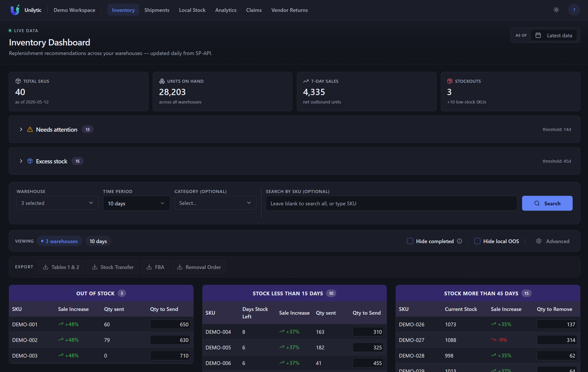Expand the Excess stock section chevron

21,161
